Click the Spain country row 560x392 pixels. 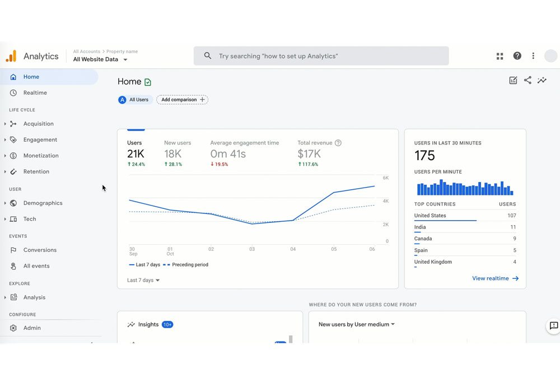pyautogui.click(x=465, y=251)
